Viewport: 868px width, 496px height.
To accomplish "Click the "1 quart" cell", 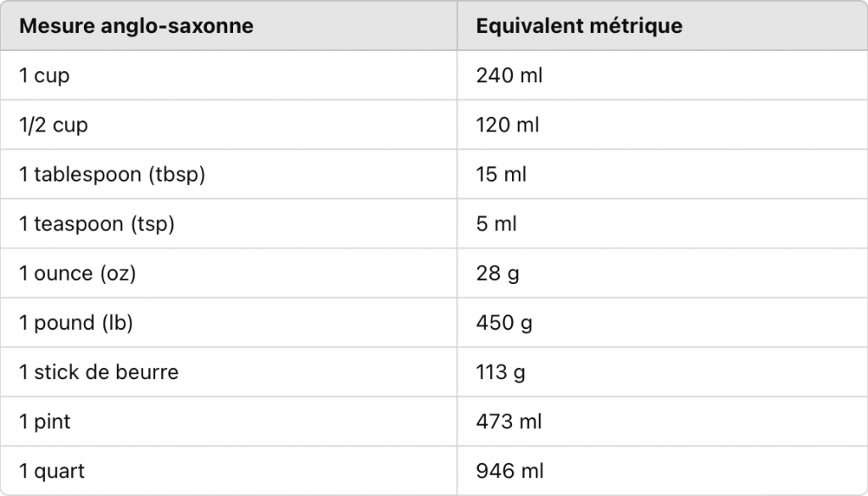I will pyautogui.click(x=53, y=471).
